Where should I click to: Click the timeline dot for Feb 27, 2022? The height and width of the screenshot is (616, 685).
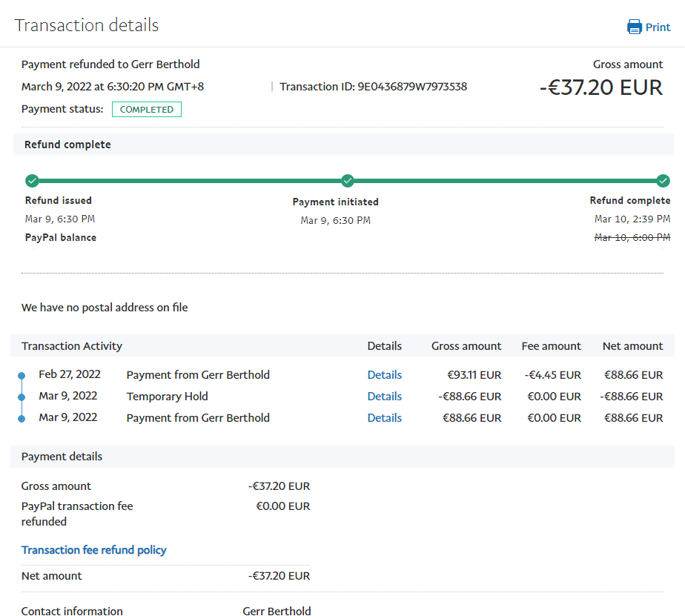(x=21, y=376)
